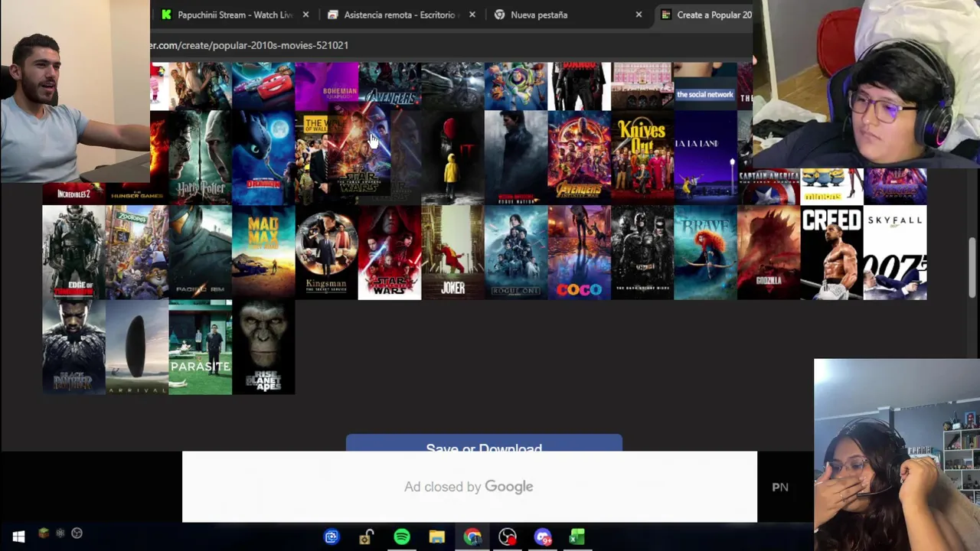Select Avengers Infinity War poster
Image resolution: width=980 pixels, height=551 pixels.
(x=579, y=158)
